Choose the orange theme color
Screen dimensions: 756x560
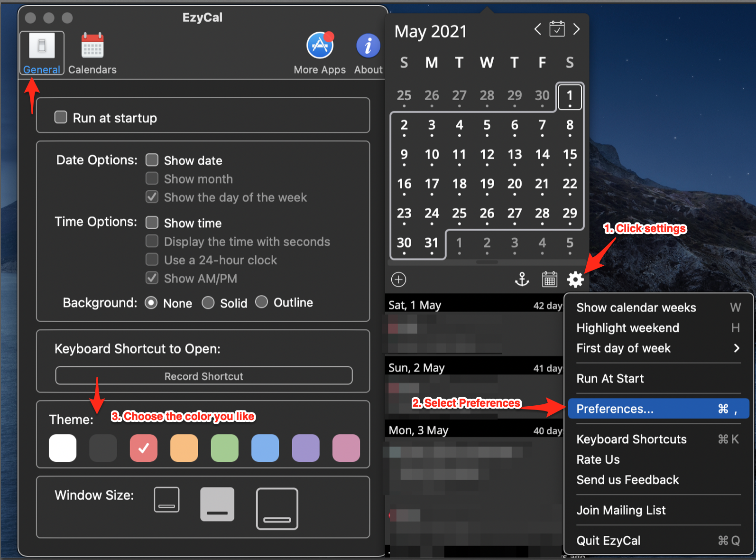click(184, 448)
